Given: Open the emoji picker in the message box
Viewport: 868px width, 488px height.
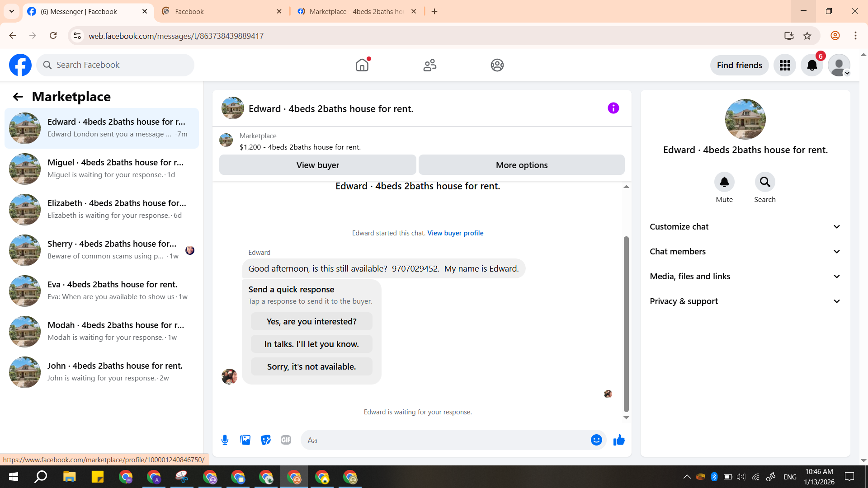Looking at the screenshot, I should pyautogui.click(x=596, y=440).
